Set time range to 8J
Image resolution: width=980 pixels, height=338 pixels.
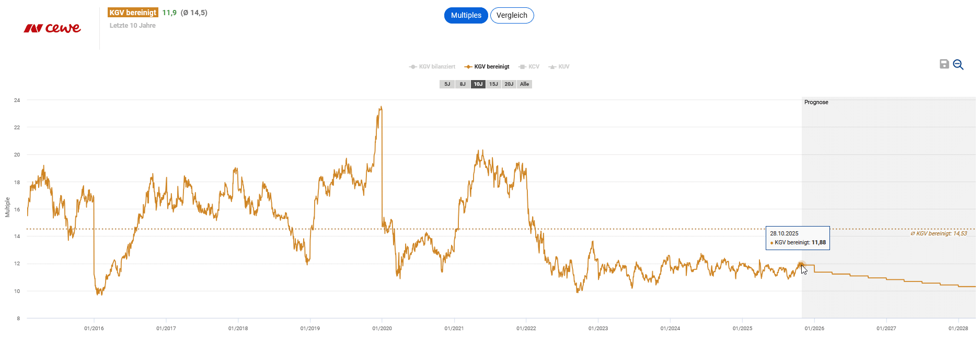click(x=463, y=84)
